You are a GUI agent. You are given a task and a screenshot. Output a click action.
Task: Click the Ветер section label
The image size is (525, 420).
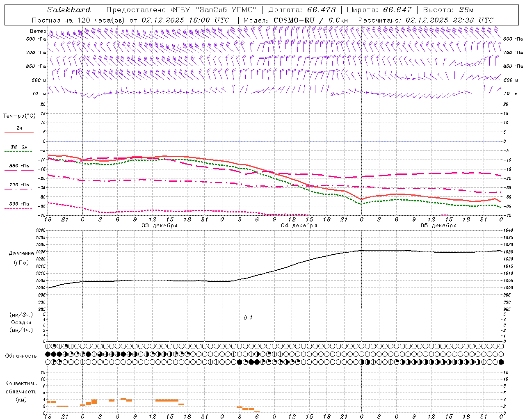pyautogui.click(x=38, y=31)
